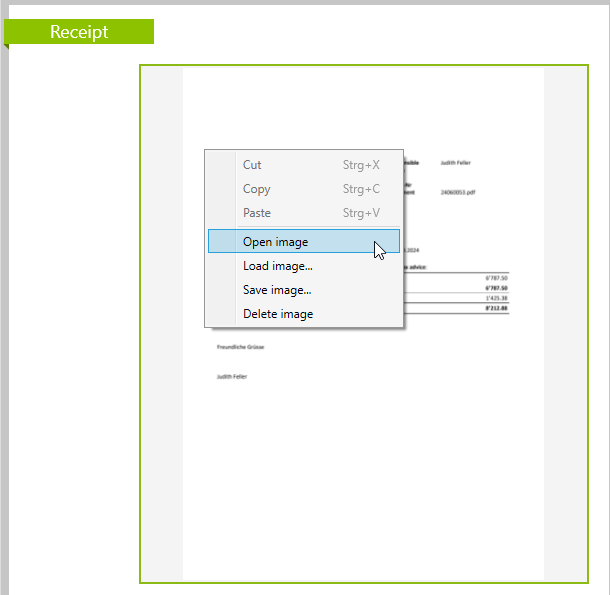Viewport: 610px width, 595px height.
Task: Click the 24060053.pdf filename in the receipt
Action: (x=458, y=191)
